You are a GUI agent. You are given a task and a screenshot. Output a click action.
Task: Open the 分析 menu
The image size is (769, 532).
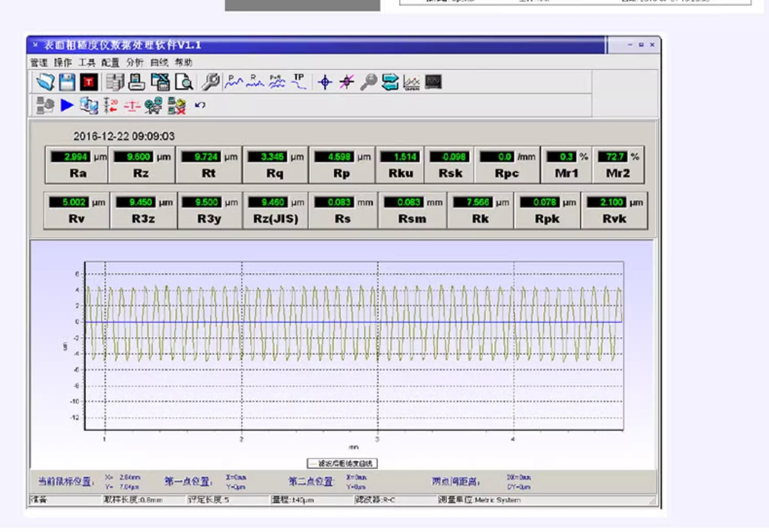coord(135,63)
